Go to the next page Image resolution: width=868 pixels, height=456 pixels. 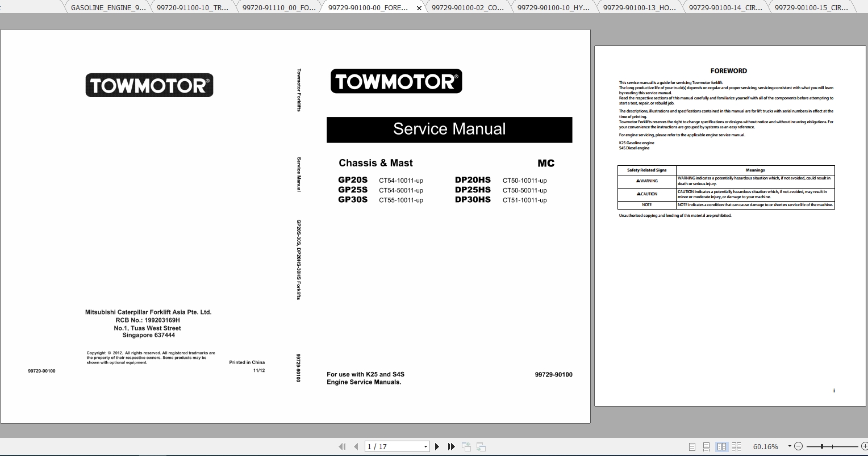pos(436,446)
